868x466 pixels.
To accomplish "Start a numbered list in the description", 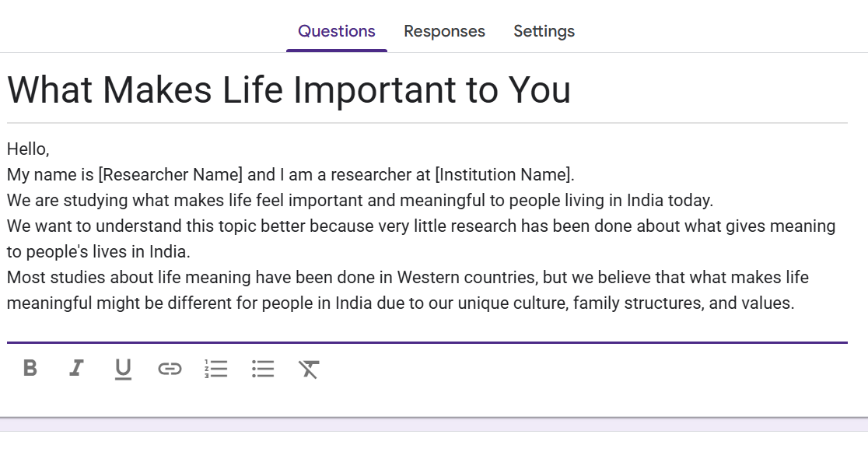I will point(216,368).
